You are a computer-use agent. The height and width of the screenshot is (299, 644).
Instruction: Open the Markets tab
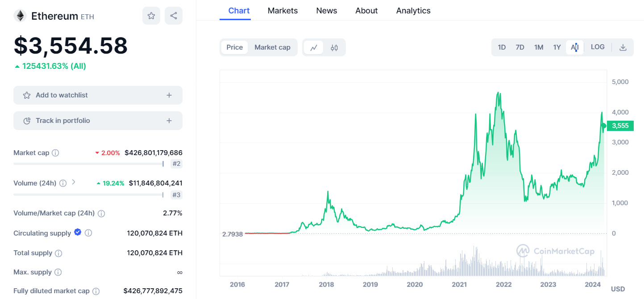pos(283,11)
